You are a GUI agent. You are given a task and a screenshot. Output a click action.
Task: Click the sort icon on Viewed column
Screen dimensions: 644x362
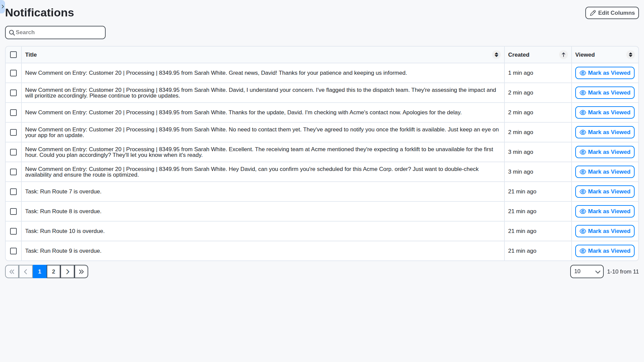(630, 55)
